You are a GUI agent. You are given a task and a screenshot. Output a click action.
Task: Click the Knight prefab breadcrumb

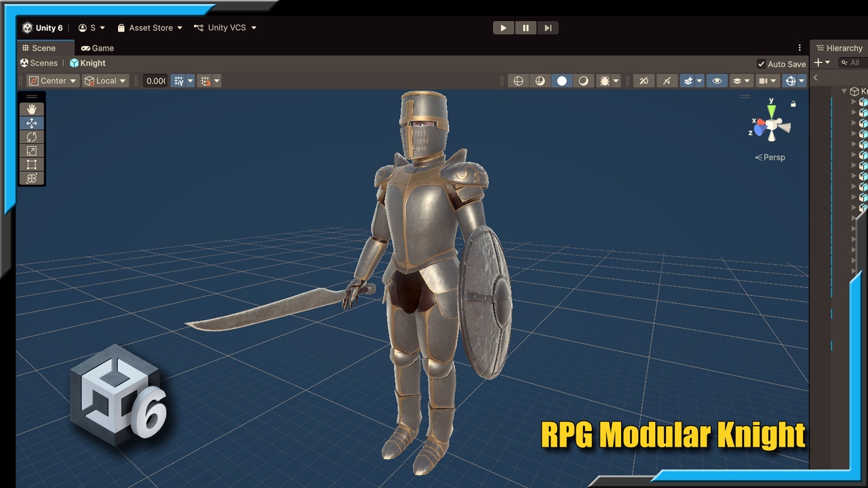tap(87, 63)
